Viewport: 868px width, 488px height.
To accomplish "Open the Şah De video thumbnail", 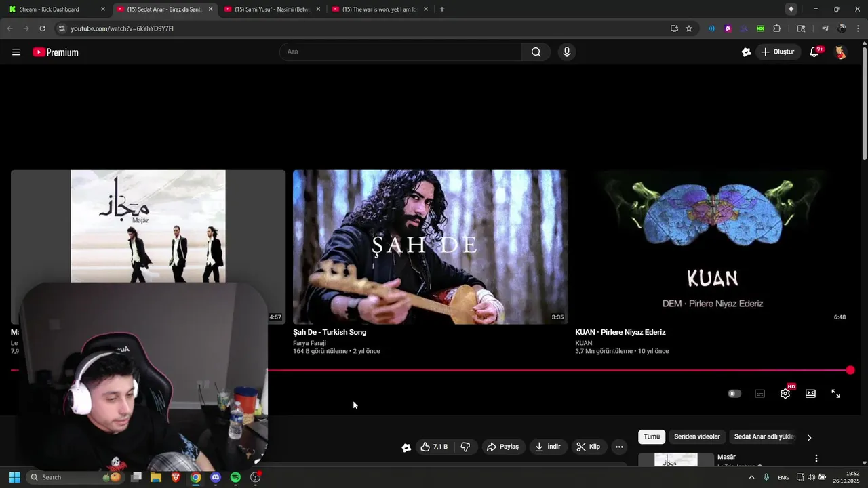I will click(430, 247).
